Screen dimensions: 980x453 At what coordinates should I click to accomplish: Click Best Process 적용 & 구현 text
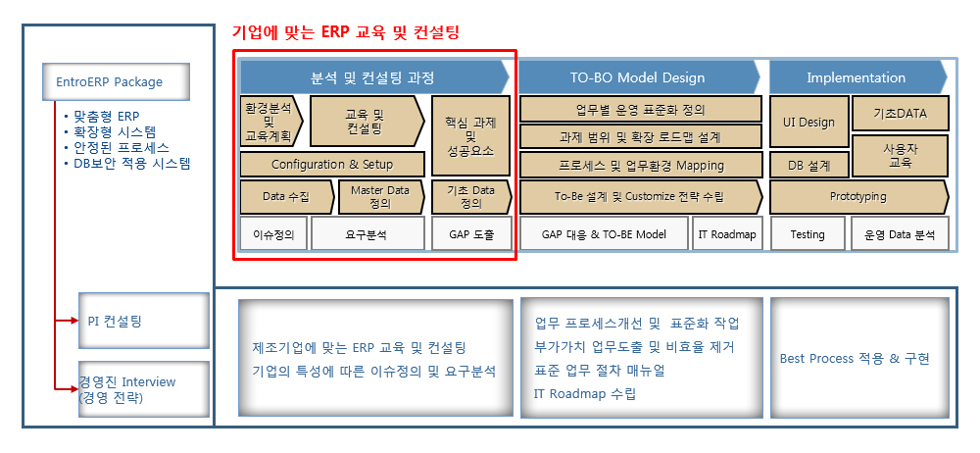pos(855,359)
